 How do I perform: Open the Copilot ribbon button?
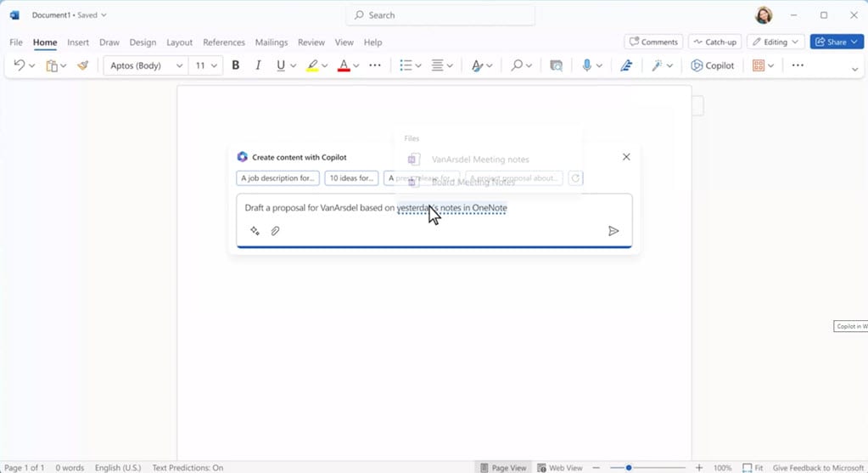coord(712,65)
